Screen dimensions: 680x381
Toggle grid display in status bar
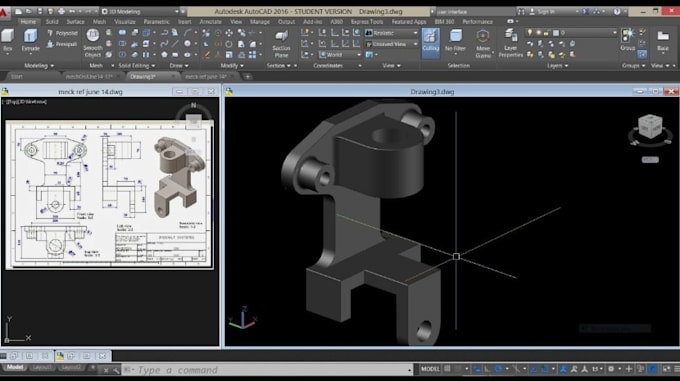click(447, 369)
